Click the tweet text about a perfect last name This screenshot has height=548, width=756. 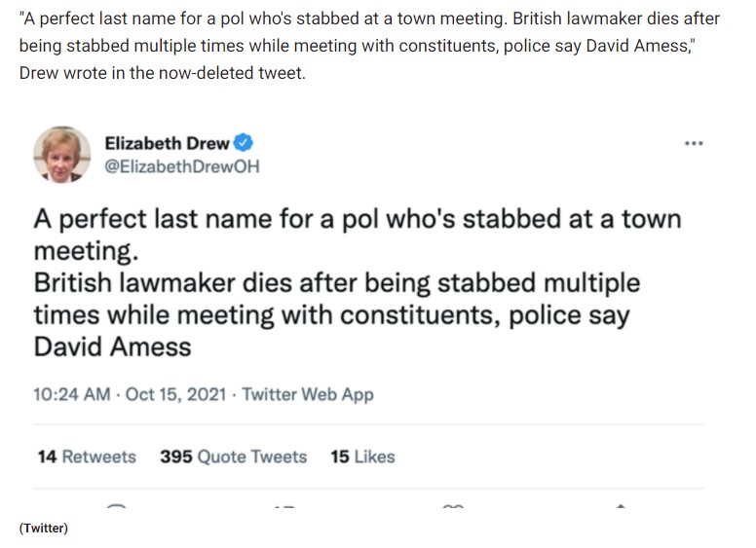(357, 218)
